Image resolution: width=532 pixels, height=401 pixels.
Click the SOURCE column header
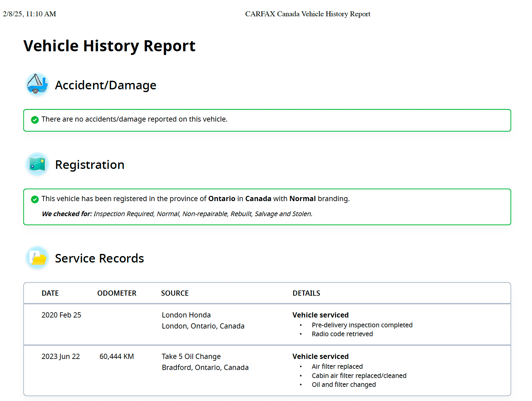tap(175, 293)
